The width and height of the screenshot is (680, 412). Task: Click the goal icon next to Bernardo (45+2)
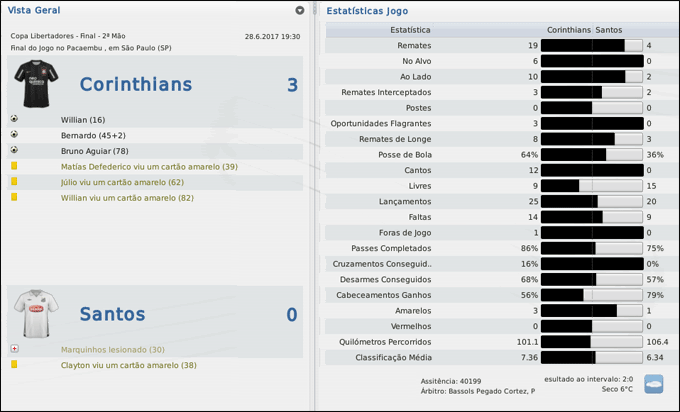[x=14, y=134]
